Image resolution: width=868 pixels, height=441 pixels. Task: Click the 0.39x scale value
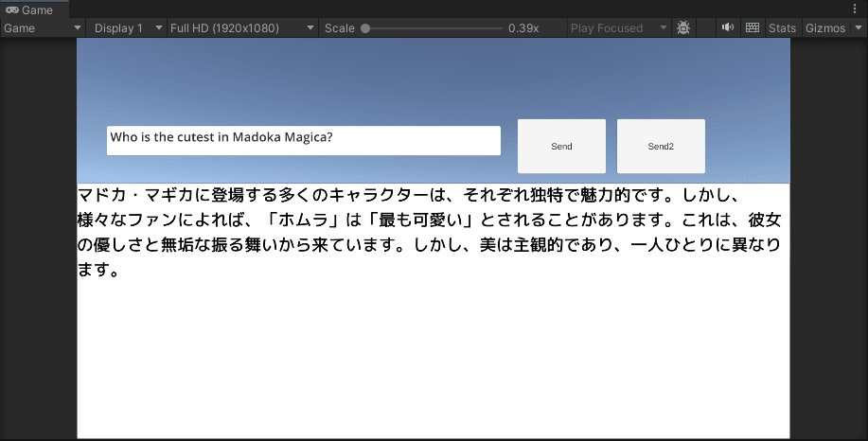(x=523, y=28)
